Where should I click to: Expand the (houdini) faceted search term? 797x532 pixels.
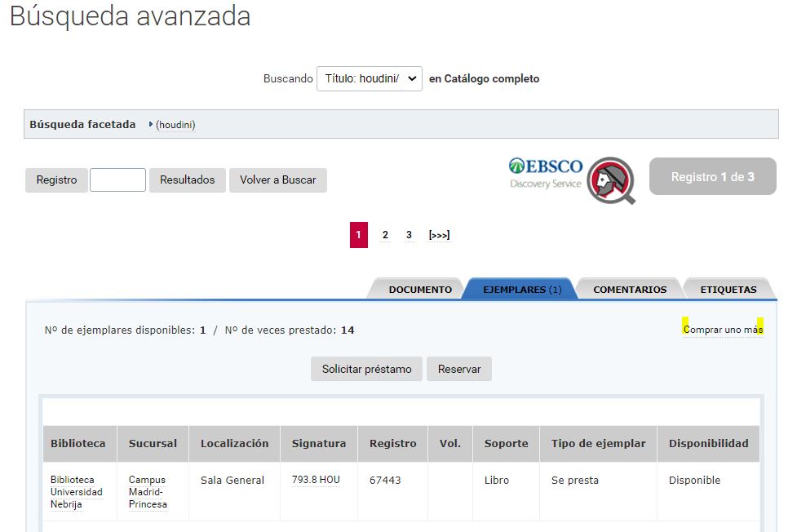[x=175, y=125]
